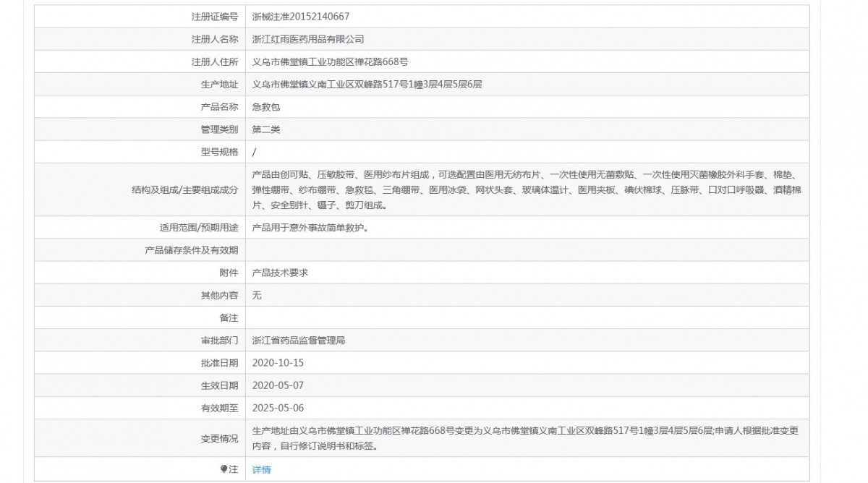The height and width of the screenshot is (483, 868).
Task: Select the product name value 急救包
Action: (x=265, y=107)
